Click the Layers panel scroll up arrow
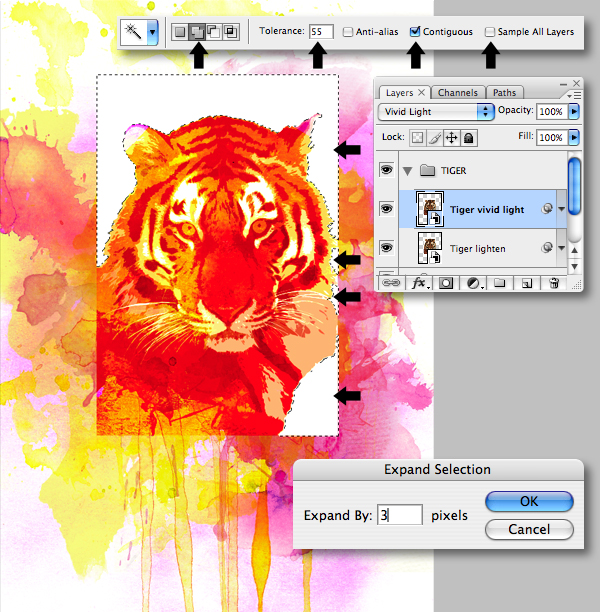This screenshot has width=600, height=612. coord(574,251)
